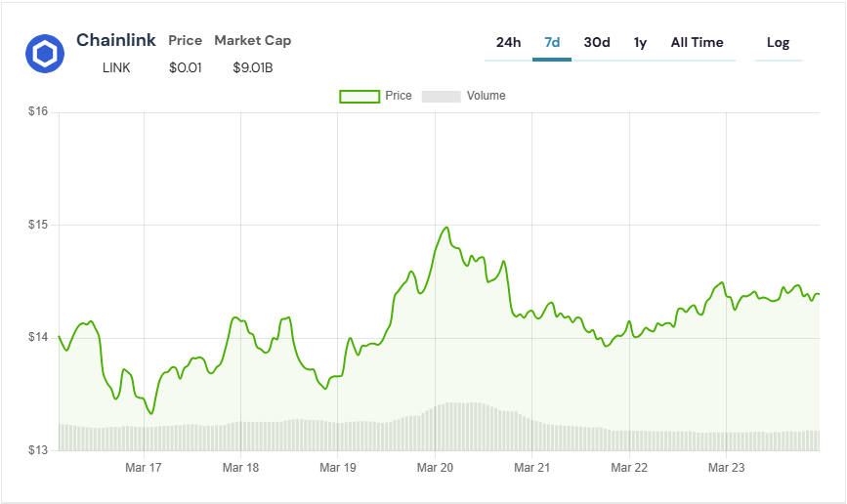Image resolution: width=847 pixels, height=504 pixels.
Task: Click the Mar 23 date label
Action: tap(726, 468)
